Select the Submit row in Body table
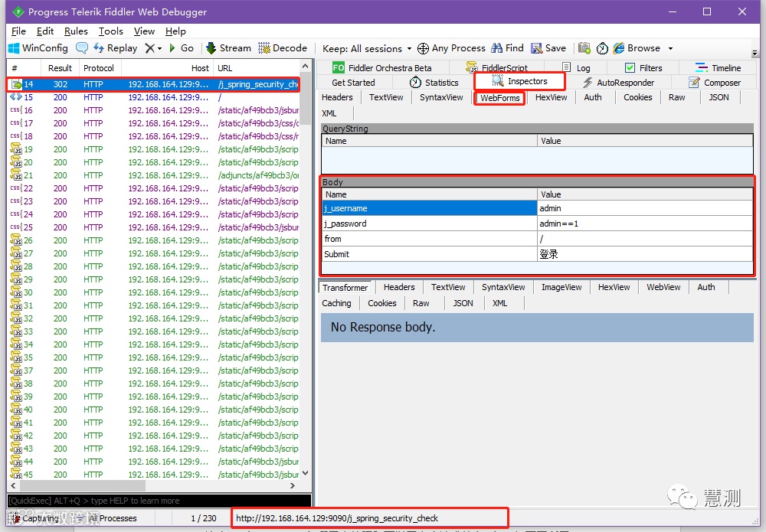This screenshot has height=532, width=766. (x=537, y=254)
